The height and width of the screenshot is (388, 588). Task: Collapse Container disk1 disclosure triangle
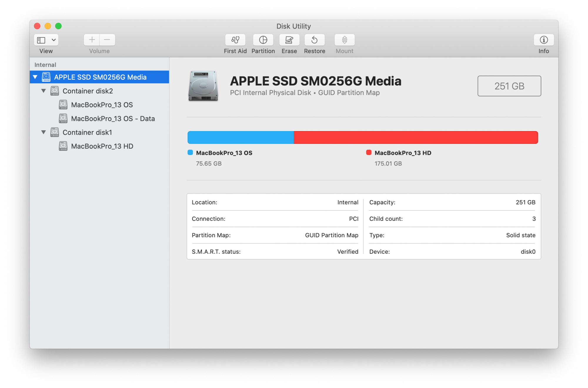(x=44, y=132)
